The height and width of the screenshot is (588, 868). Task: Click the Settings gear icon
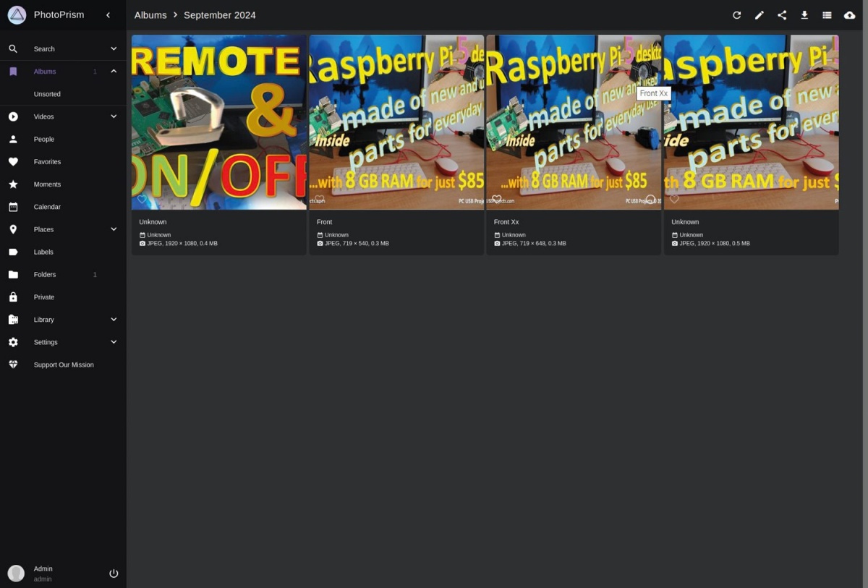(13, 342)
